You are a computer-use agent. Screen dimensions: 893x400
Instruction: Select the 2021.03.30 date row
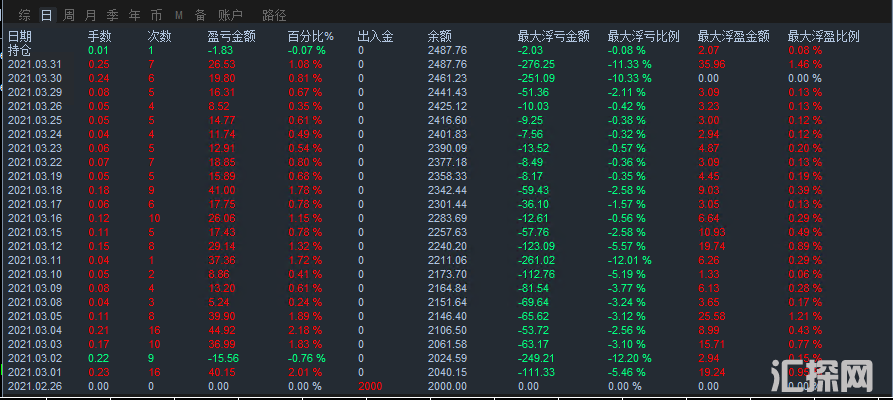(x=34, y=78)
